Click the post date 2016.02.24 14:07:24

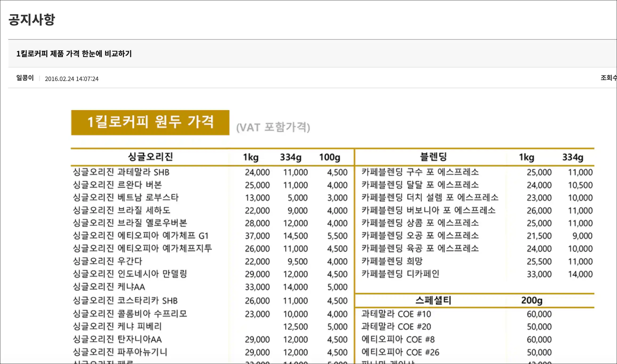[71, 79]
